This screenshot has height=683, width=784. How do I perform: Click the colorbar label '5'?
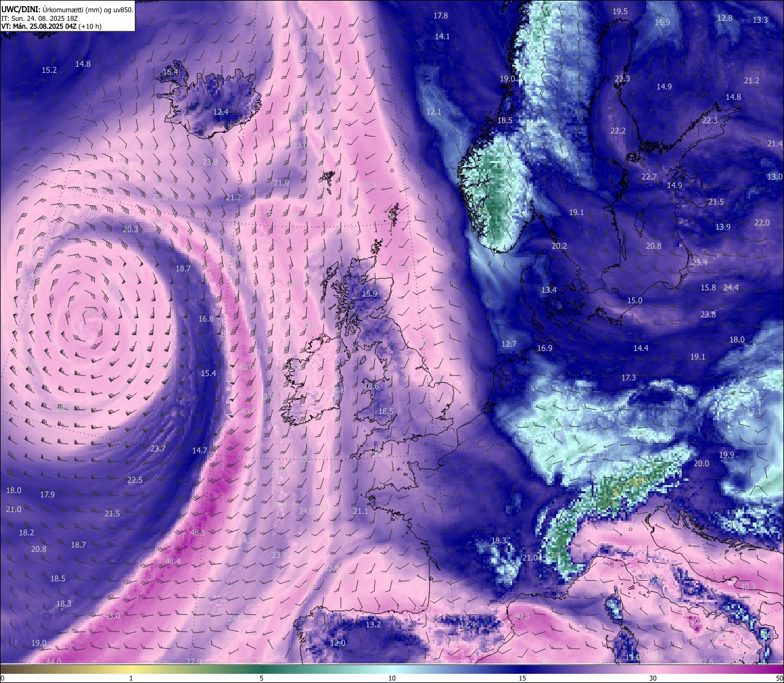pos(262,678)
